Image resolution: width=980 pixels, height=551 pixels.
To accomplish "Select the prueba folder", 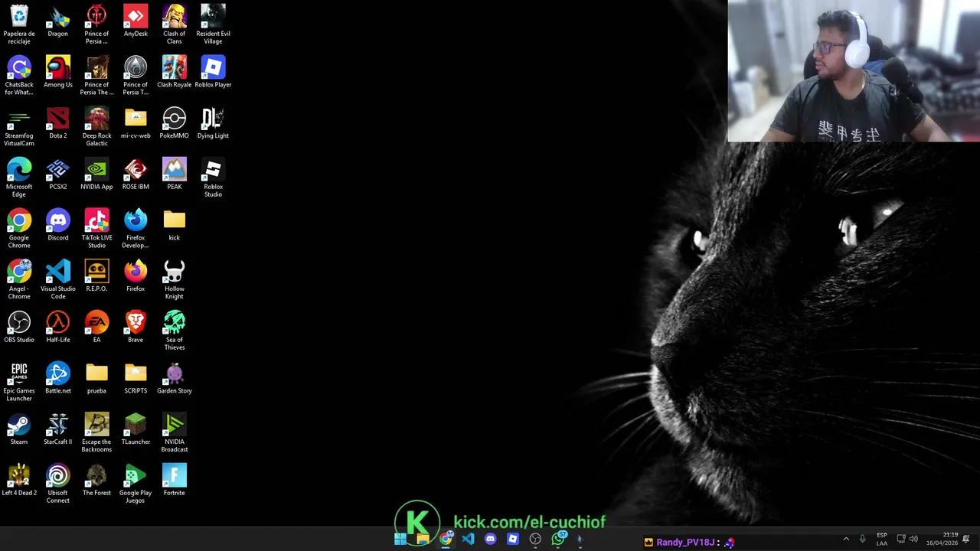I will click(96, 378).
